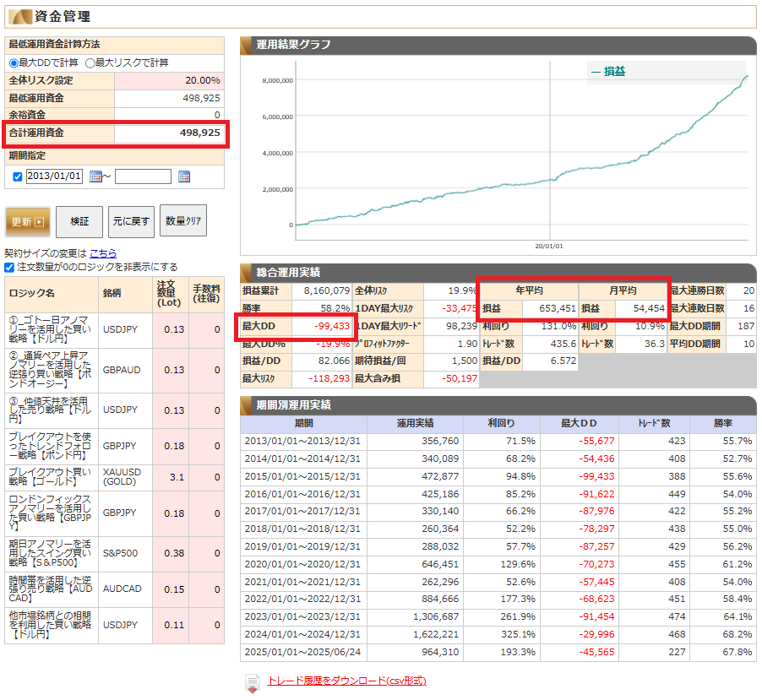Select the 2013/01/01～2013/12/31 period row

point(498,442)
